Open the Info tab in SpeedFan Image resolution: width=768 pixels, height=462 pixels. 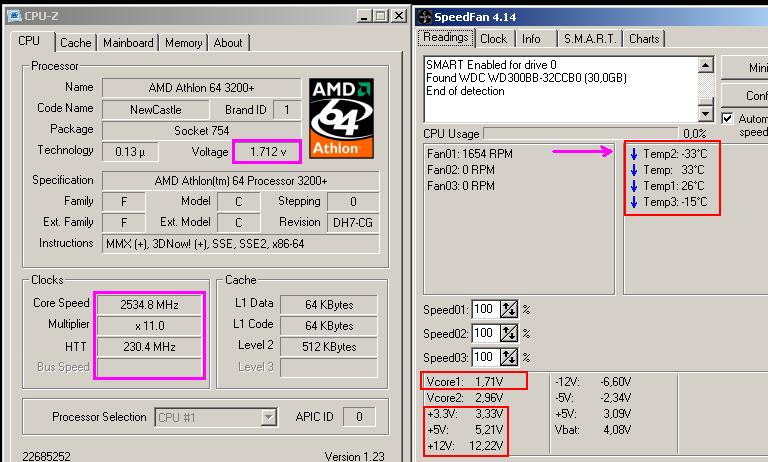coord(531,39)
